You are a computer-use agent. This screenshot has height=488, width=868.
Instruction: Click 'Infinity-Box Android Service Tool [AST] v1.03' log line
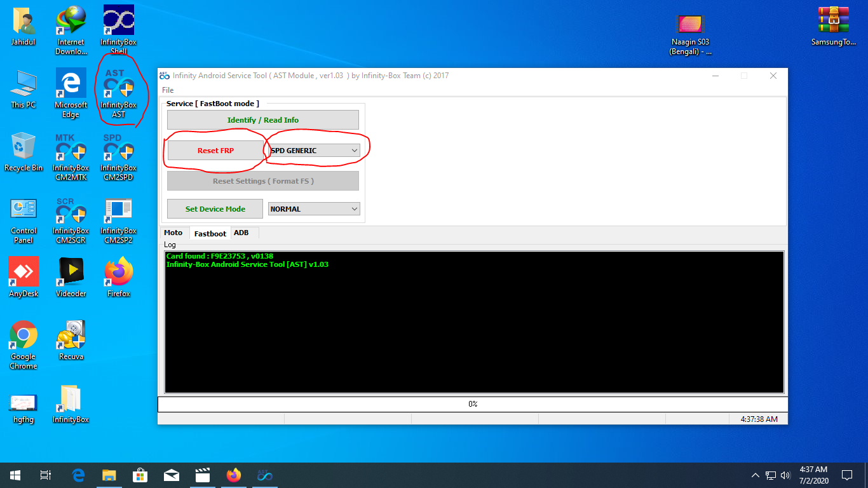(247, 264)
